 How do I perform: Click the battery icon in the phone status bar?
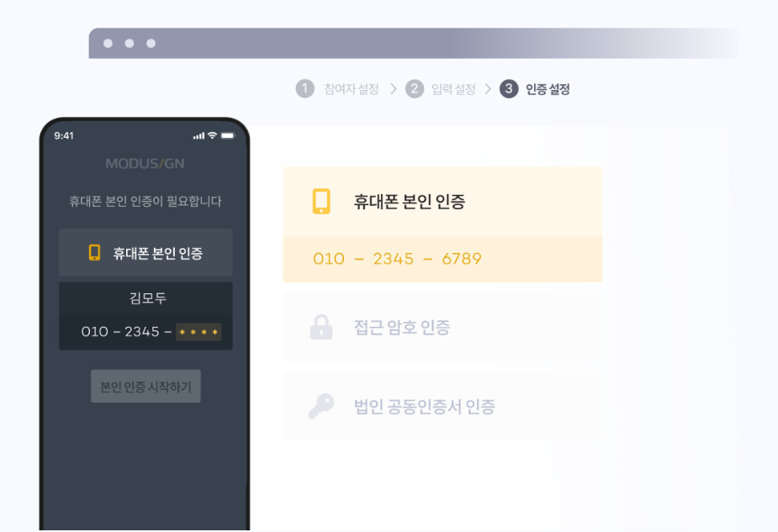(x=228, y=135)
